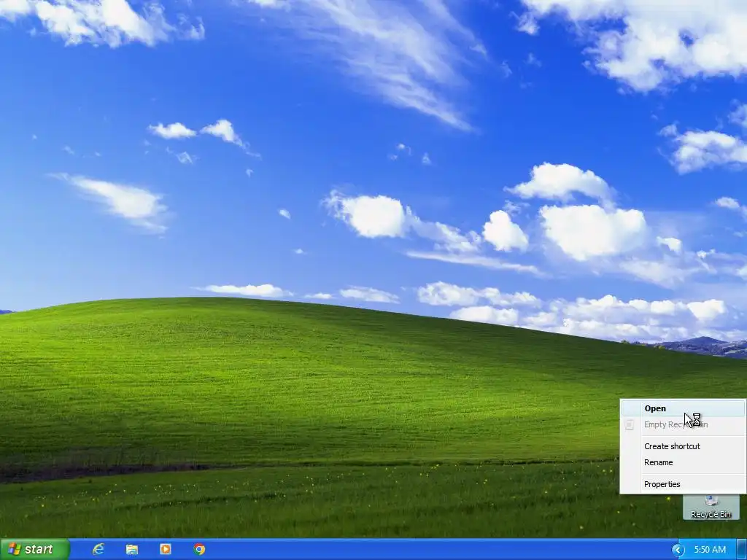
Task: Open the Start menu
Action: 35,549
